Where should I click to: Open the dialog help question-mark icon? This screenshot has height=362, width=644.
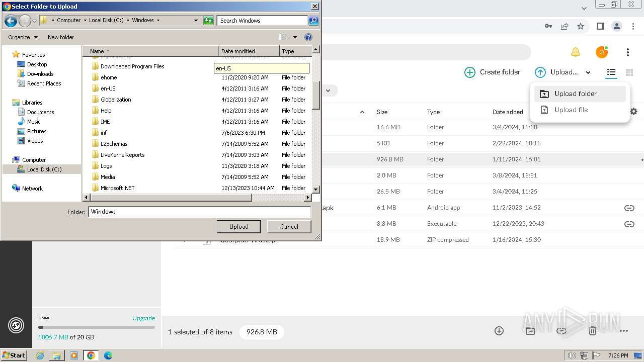(x=308, y=37)
